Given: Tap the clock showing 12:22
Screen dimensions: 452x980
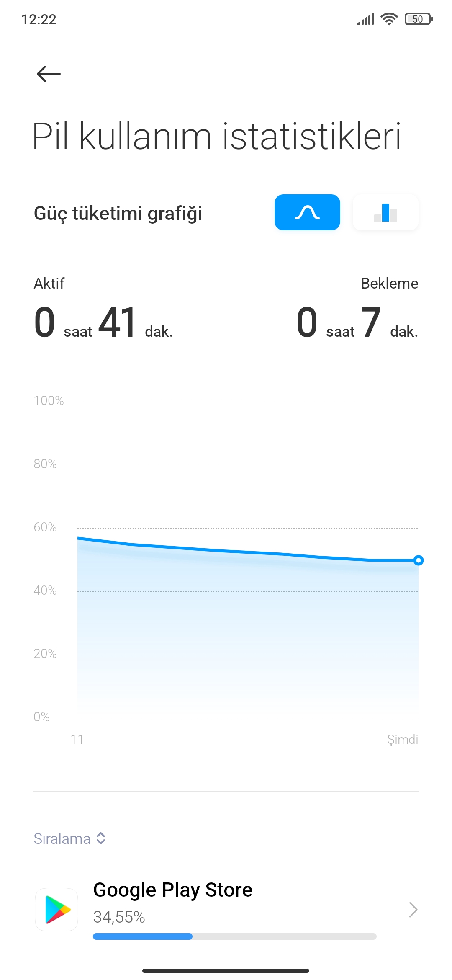Looking at the screenshot, I should tap(39, 19).
